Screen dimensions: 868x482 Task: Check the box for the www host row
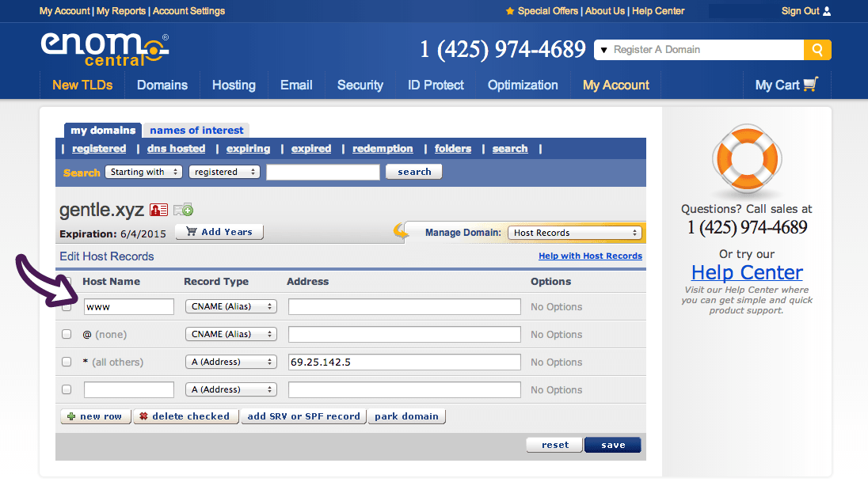pos(67,306)
